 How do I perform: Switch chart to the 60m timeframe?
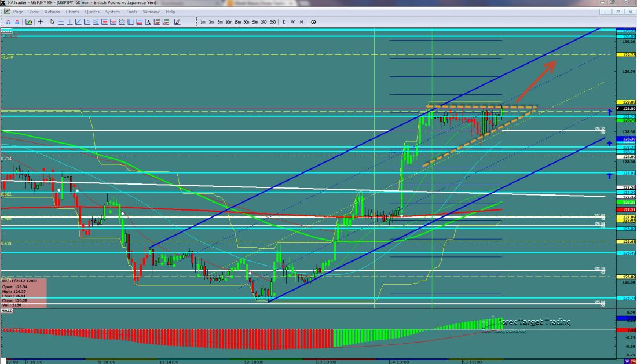pos(255,22)
